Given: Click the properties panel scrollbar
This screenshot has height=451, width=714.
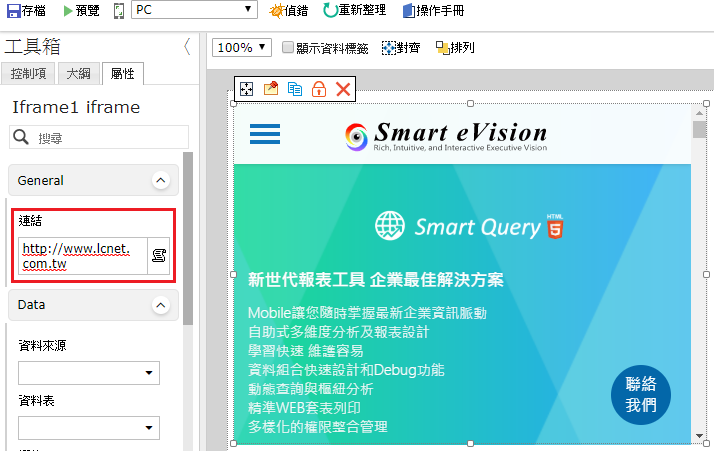Looking at the screenshot, I should coord(188,238).
